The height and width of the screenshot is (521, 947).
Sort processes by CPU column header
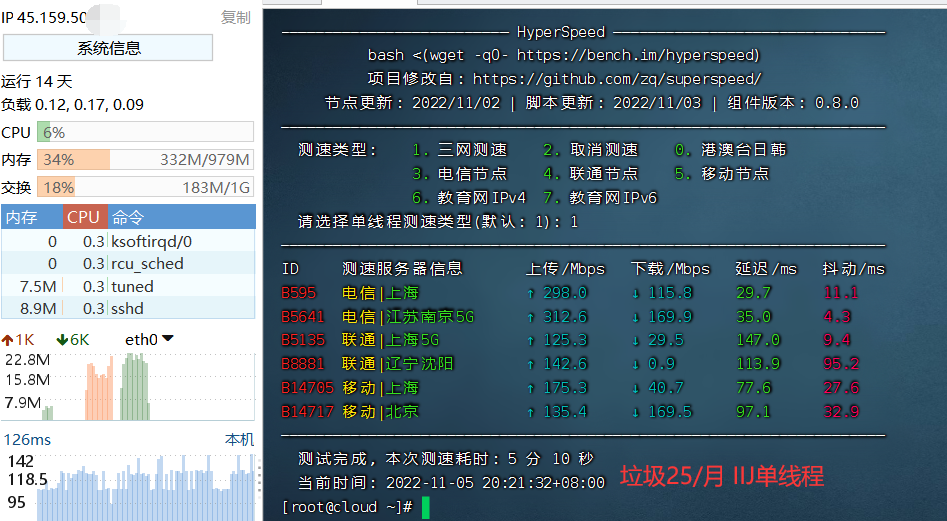[x=83, y=217]
